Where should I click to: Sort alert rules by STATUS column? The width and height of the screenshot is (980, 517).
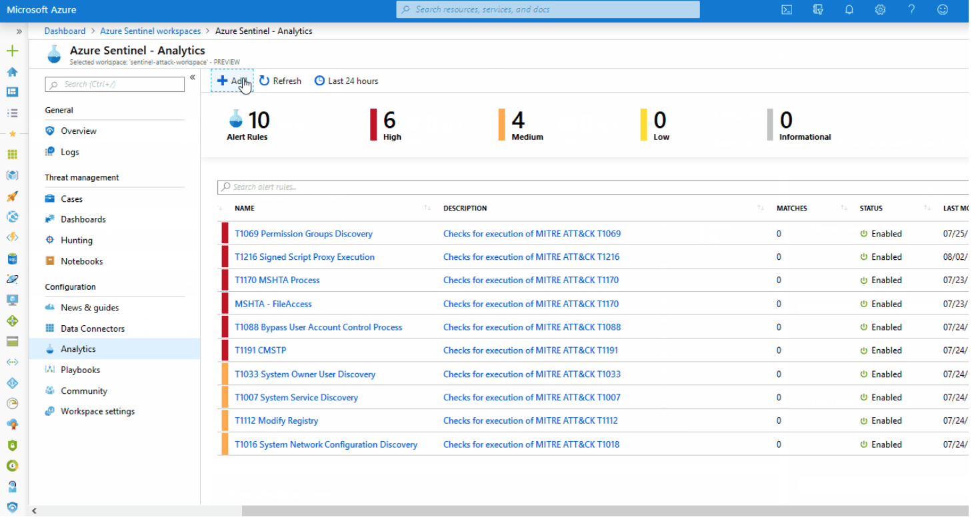tap(871, 209)
